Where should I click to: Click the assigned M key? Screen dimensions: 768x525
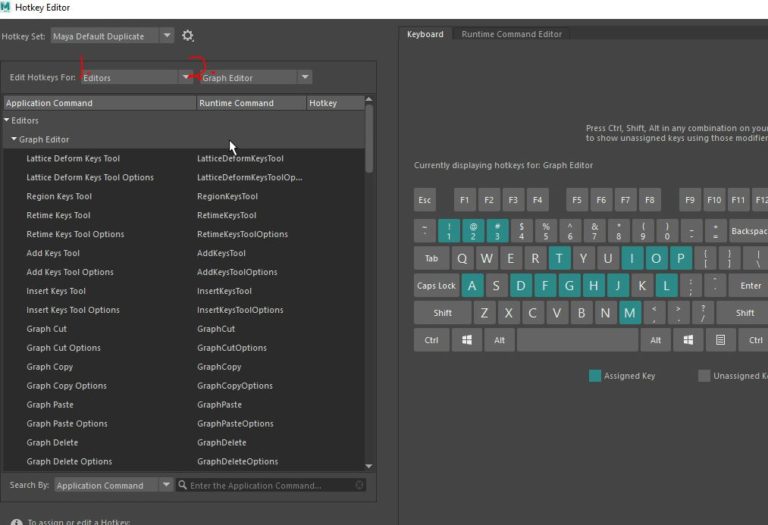pos(630,312)
